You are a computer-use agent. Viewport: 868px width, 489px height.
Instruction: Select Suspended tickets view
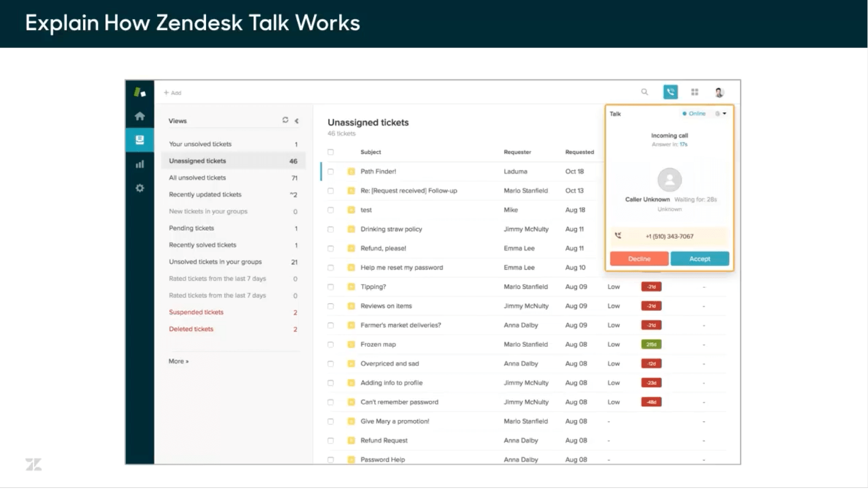[x=233, y=312]
